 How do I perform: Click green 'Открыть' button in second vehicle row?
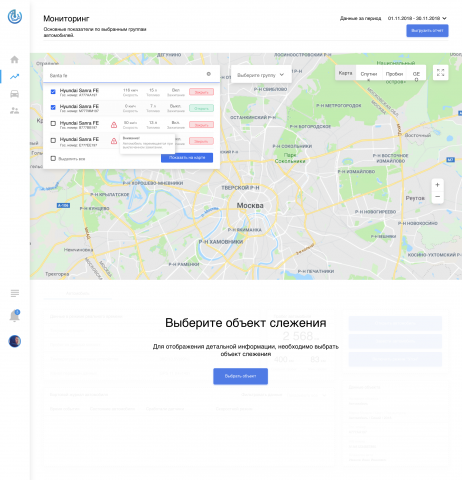coord(201,108)
